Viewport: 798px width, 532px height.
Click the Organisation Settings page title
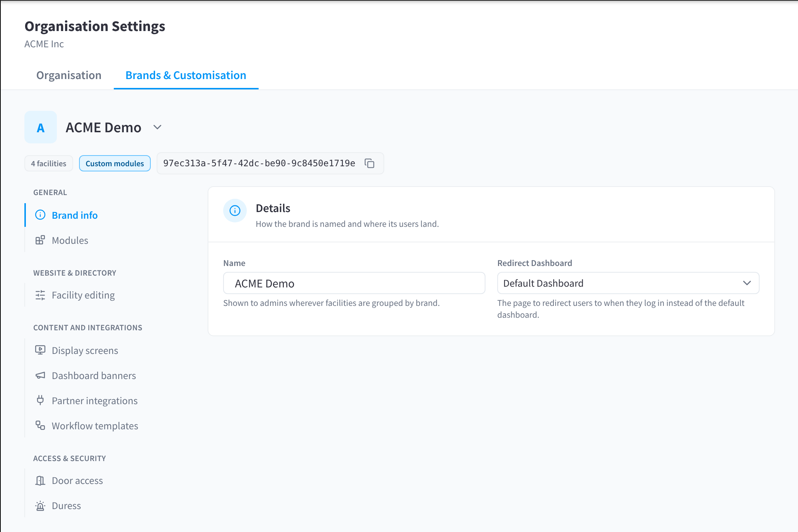click(x=95, y=26)
